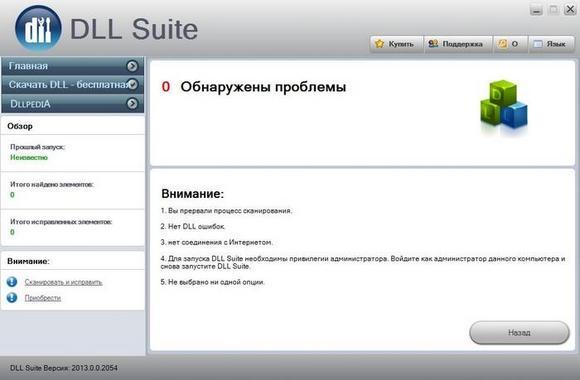580x380 pixels.
Task: Click the red 0 problems counter
Action: (166, 87)
